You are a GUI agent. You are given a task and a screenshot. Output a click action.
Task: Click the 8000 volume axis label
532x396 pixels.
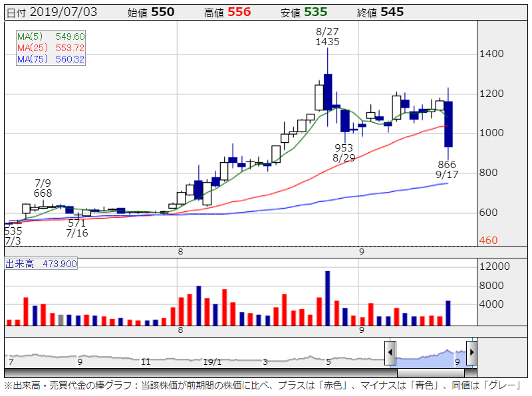491,286
